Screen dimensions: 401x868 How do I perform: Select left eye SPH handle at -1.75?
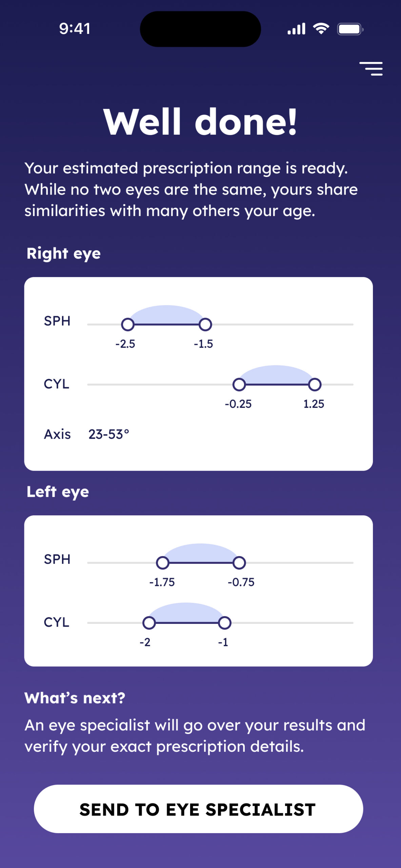tap(163, 563)
